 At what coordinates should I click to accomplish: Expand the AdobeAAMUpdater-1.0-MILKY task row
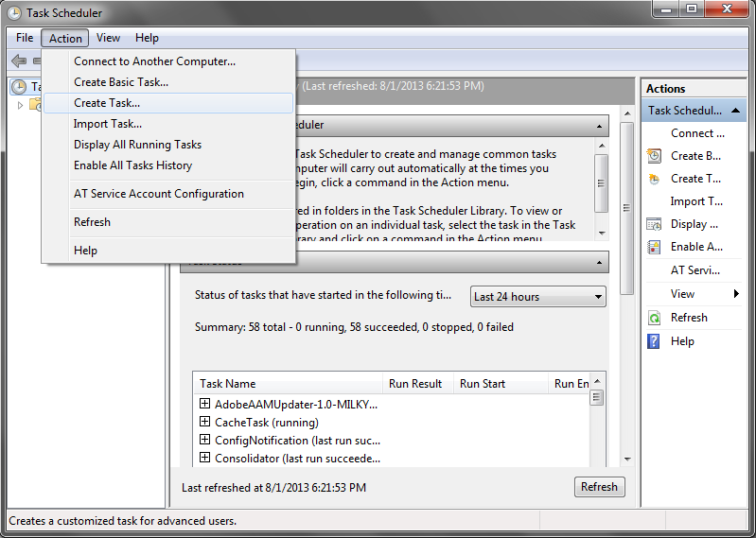coord(205,403)
